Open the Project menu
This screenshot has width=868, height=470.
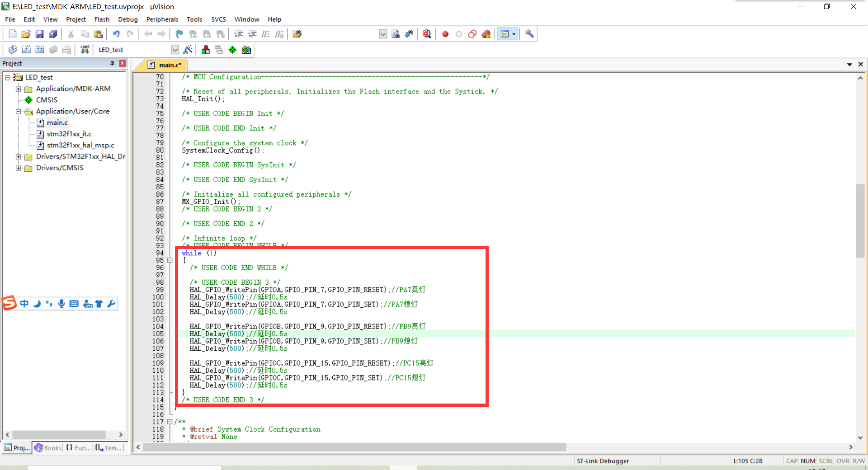(75, 19)
